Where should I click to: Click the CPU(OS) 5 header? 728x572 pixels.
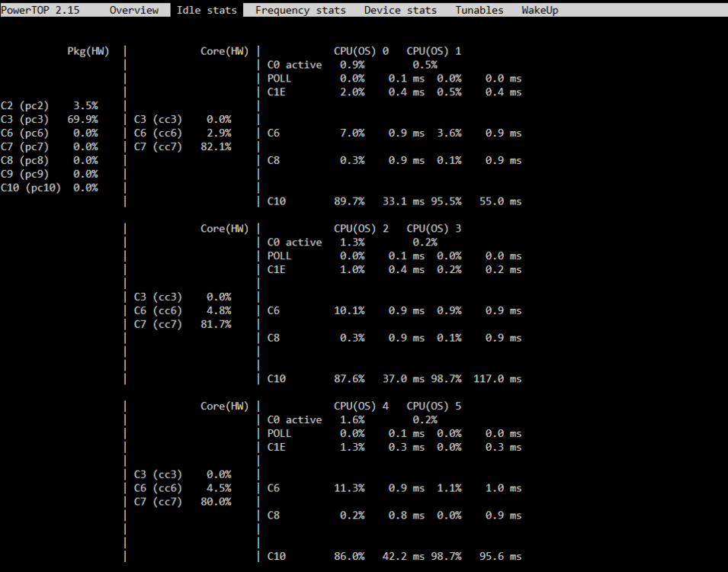[434, 406]
